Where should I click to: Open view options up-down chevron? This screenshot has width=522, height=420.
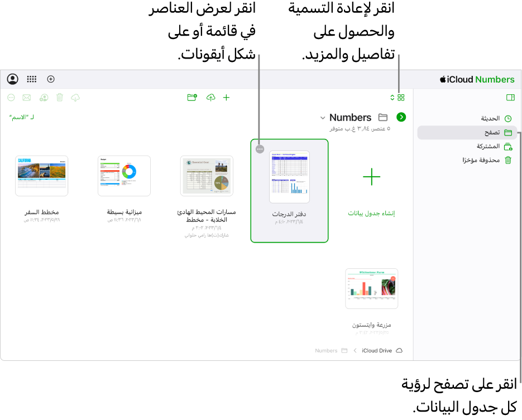tap(392, 98)
